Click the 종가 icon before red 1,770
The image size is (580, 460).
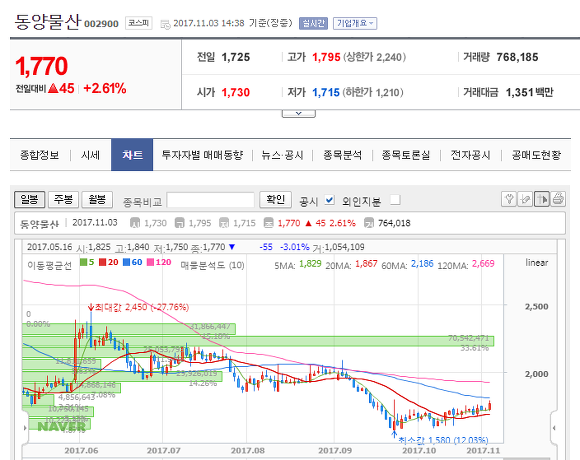(x=269, y=223)
